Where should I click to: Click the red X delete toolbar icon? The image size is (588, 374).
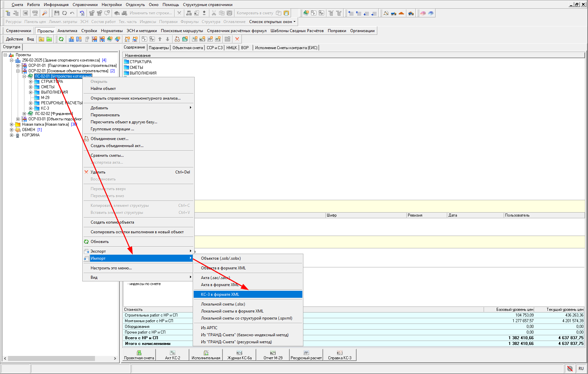[x=237, y=39]
